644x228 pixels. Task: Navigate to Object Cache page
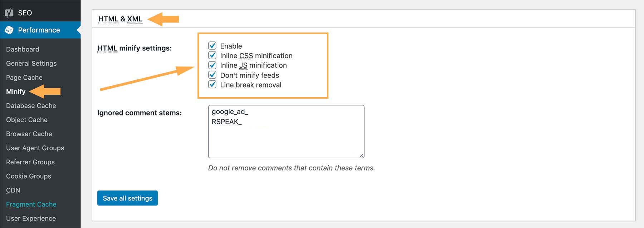[26, 120]
